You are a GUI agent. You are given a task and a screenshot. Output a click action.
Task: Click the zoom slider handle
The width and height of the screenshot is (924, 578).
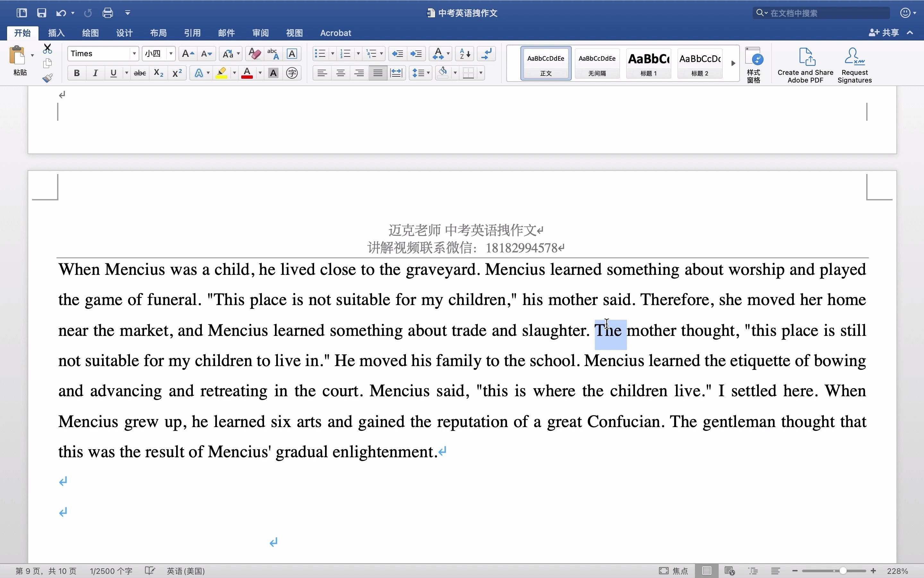point(843,571)
